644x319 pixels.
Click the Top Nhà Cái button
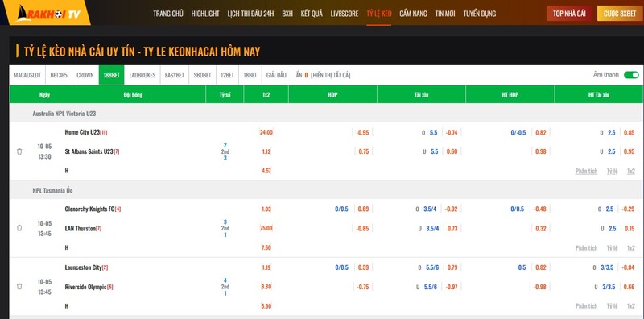[569, 14]
